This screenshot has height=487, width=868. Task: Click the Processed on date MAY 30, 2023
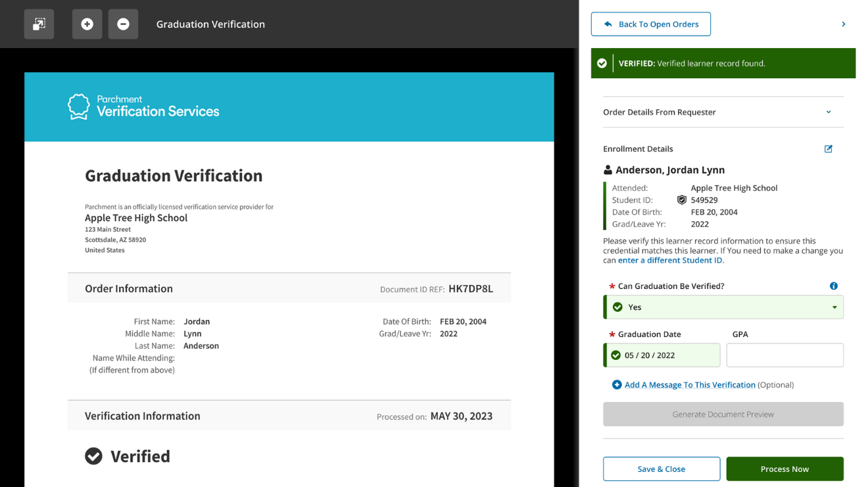(462, 417)
